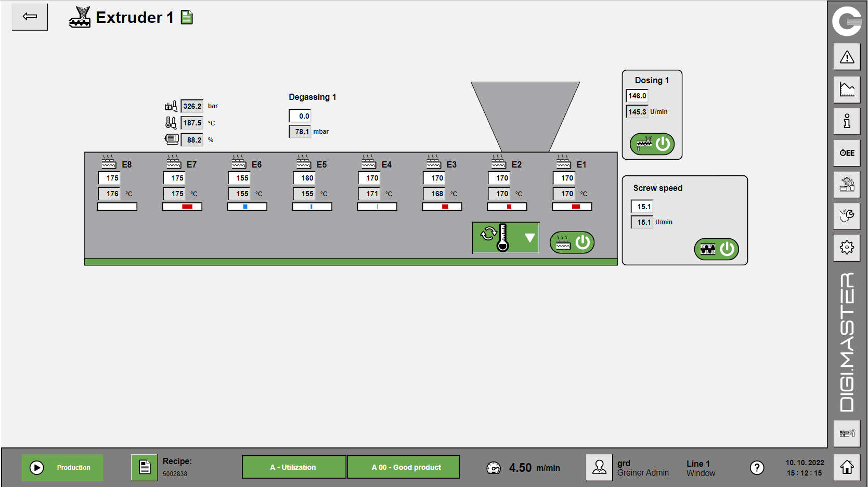
Task: Open the help question mark icon
Action: point(757,468)
